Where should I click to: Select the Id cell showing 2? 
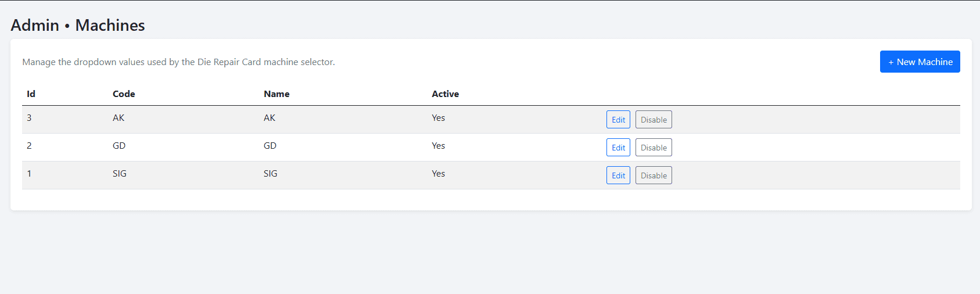coord(29,146)
